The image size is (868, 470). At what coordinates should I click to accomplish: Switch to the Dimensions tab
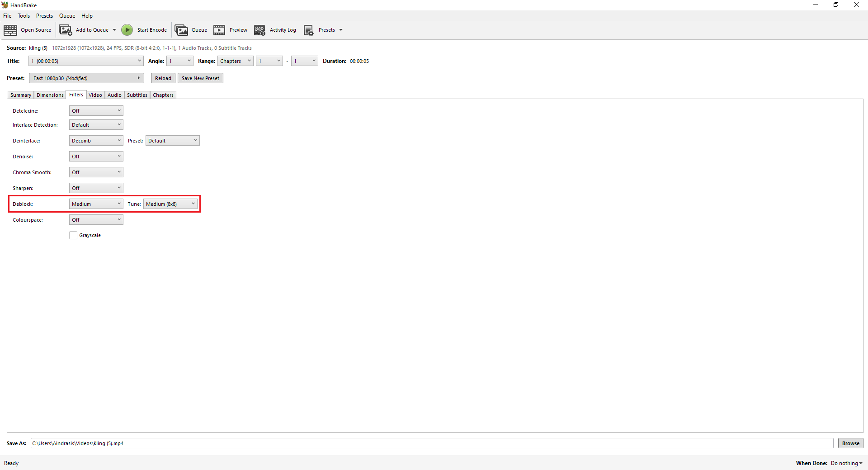(50, 95)
